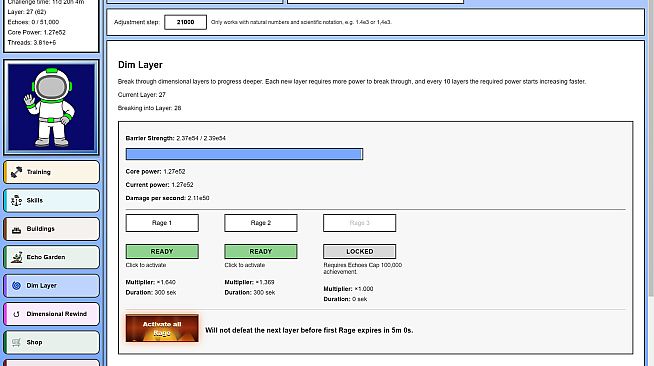
Task: Activate Rage 1 via READY button
Action: coord(162,251)
